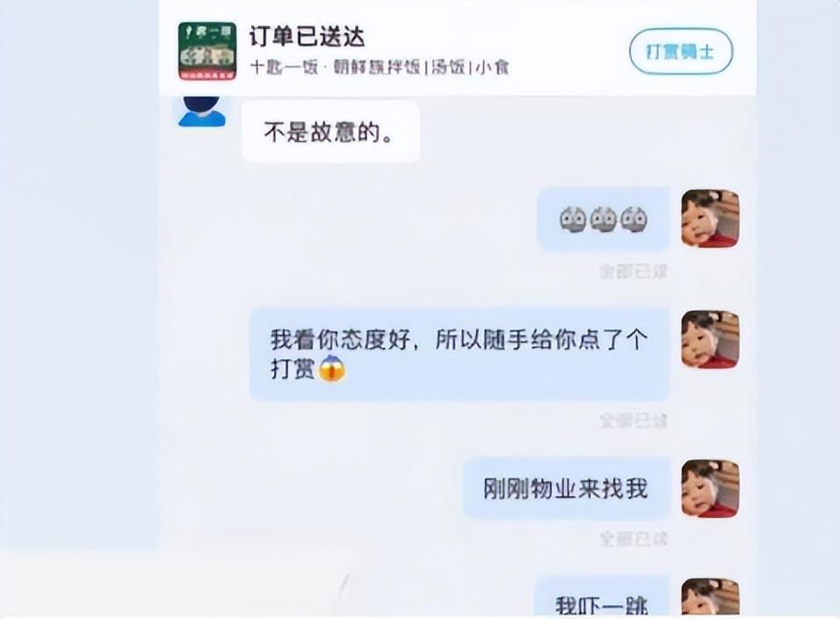Screen dimensions: 840x619
Task: View the rider's blue profile avatar
Action: [201, 112]
